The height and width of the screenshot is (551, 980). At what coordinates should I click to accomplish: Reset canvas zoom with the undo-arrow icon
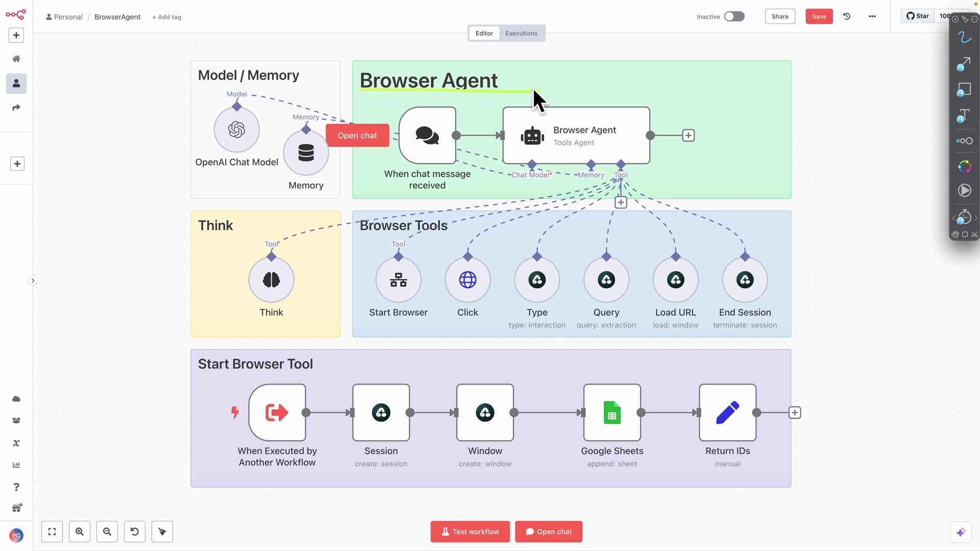[135, 532]
